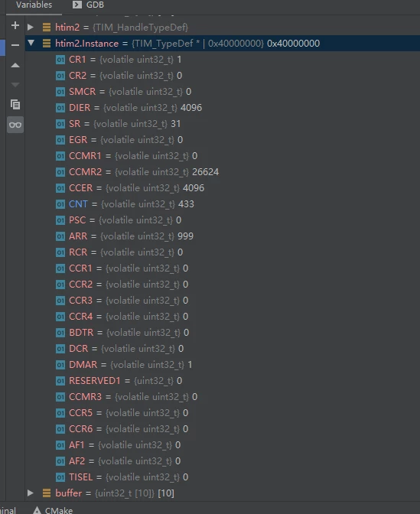Viewport: 420px width, 514px height.
Task: Click the ARR value 999
Action: click(186, 236)
